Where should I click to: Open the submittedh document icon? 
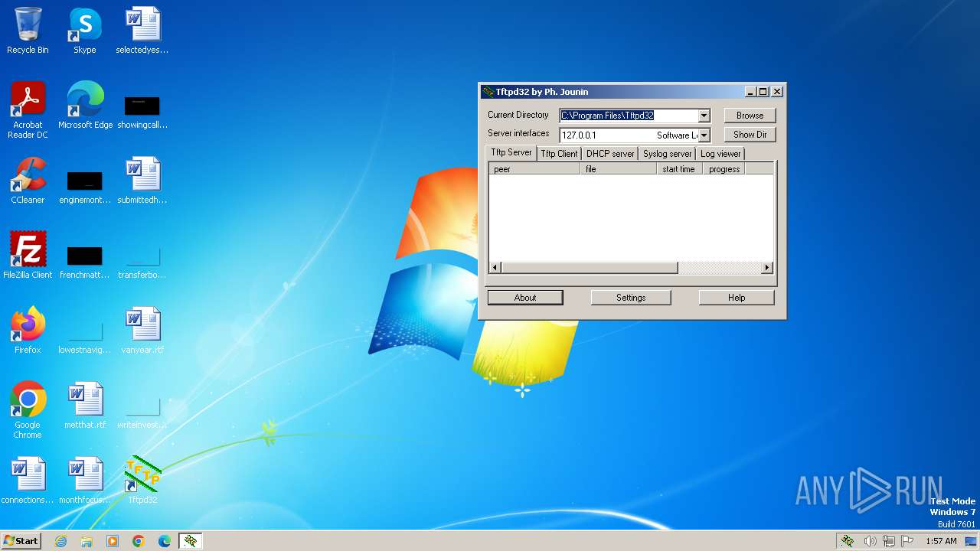click(x=142, y=181)
